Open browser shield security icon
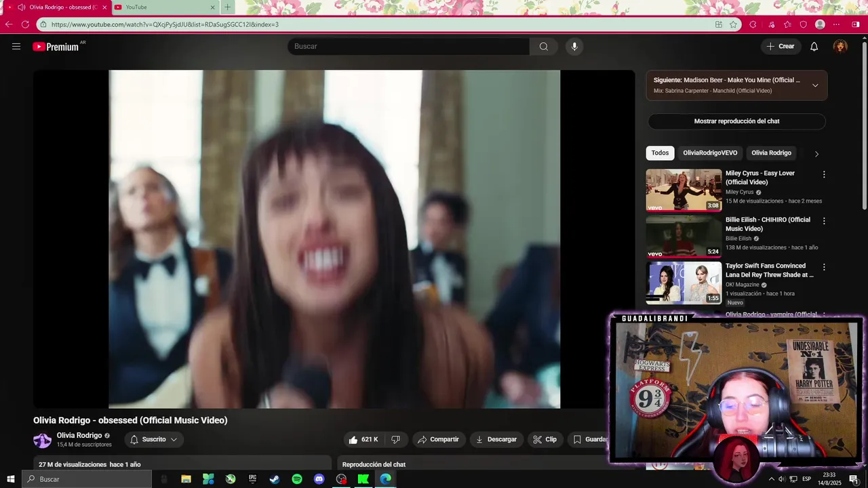 tap(804, 24)
